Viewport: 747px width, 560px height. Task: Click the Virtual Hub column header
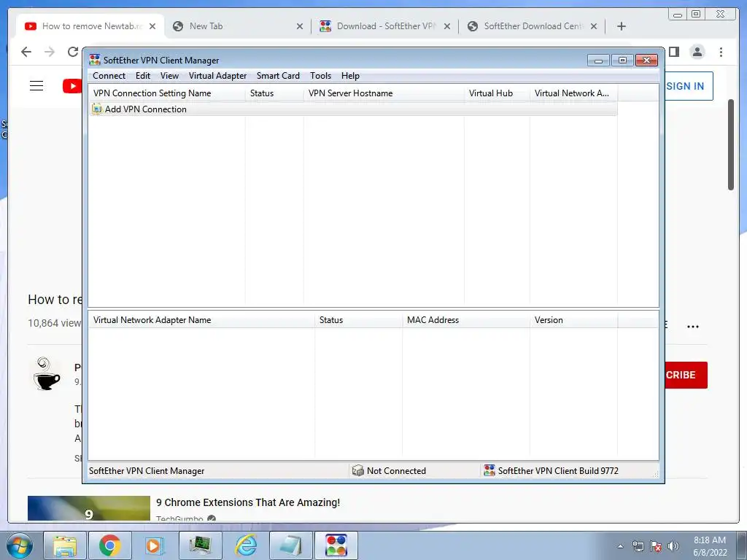tap(497, 93)
